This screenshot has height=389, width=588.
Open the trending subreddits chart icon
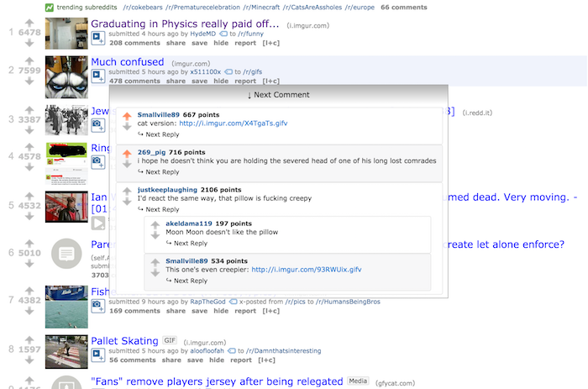pyautogui.click(x=49, y=8)
